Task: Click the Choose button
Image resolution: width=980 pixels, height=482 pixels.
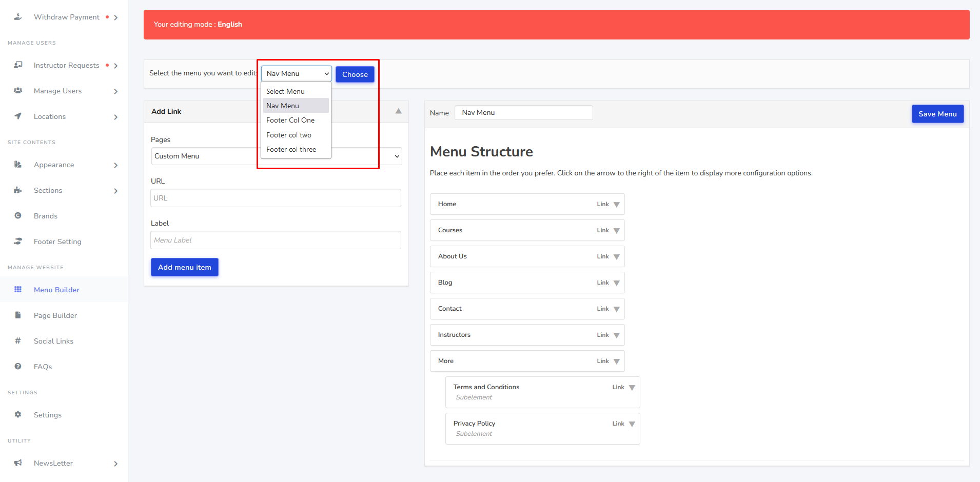Action: (355, 74)
